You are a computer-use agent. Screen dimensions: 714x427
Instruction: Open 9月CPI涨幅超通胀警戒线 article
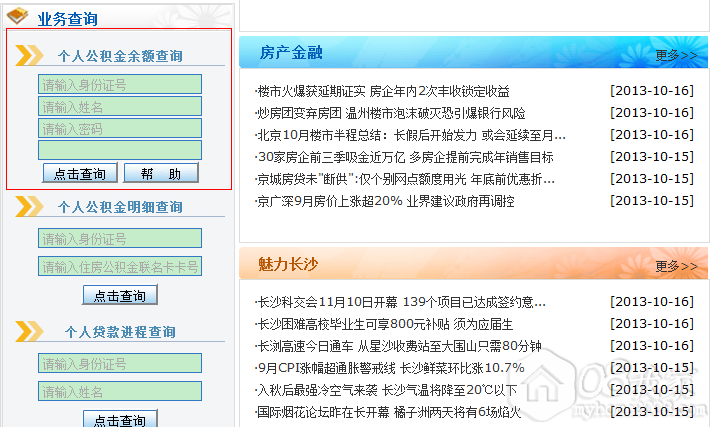tap(390, 368)
